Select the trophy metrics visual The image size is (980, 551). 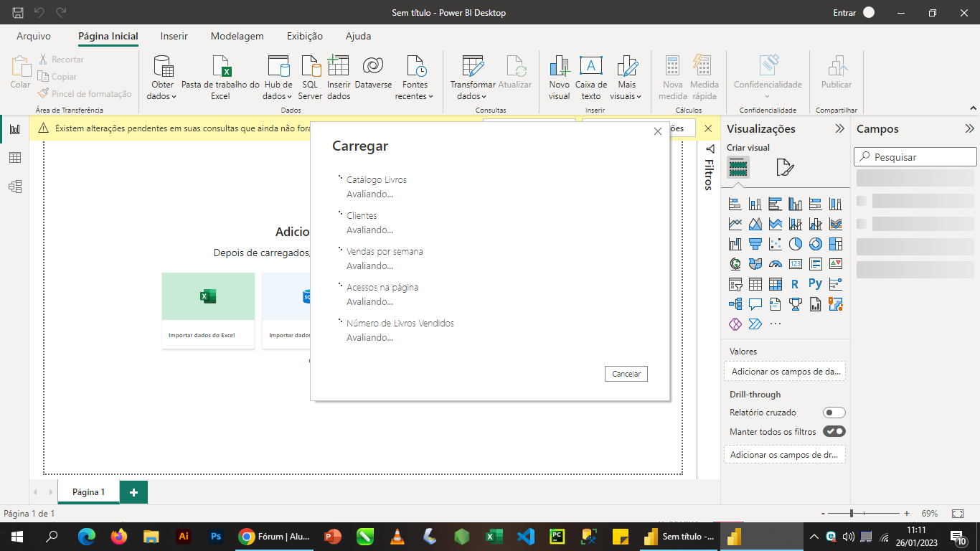click(x=795, y=304)
